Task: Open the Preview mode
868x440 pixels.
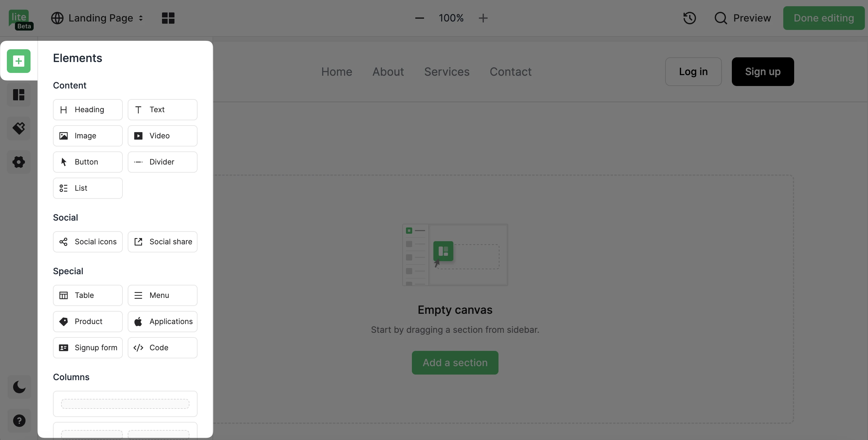Action: [743, 18]
